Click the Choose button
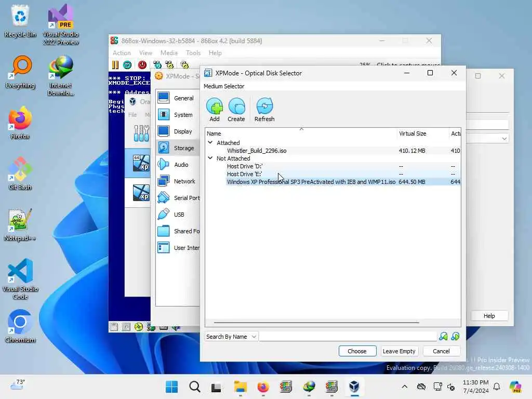Screen dimensions: 532x399 tap(357, 351)
